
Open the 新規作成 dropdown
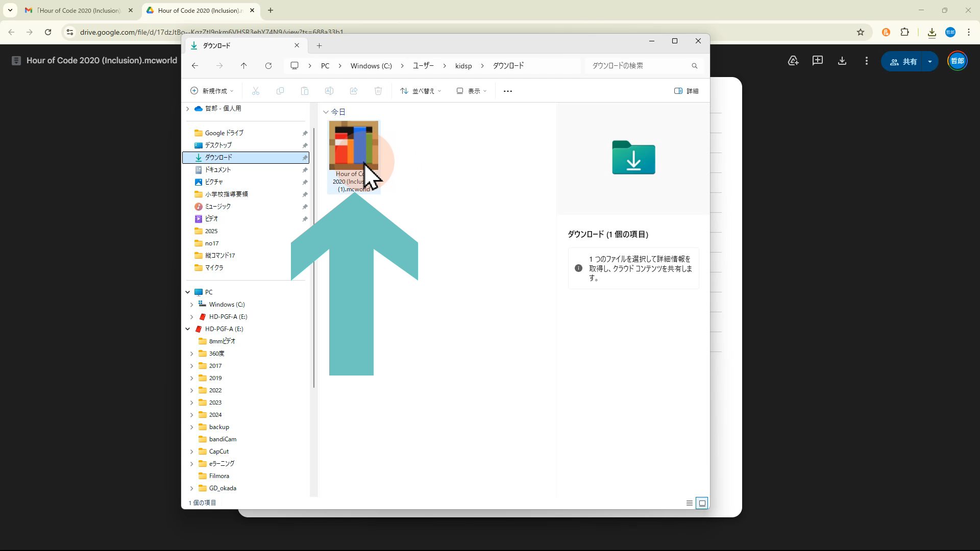point(212,91)
